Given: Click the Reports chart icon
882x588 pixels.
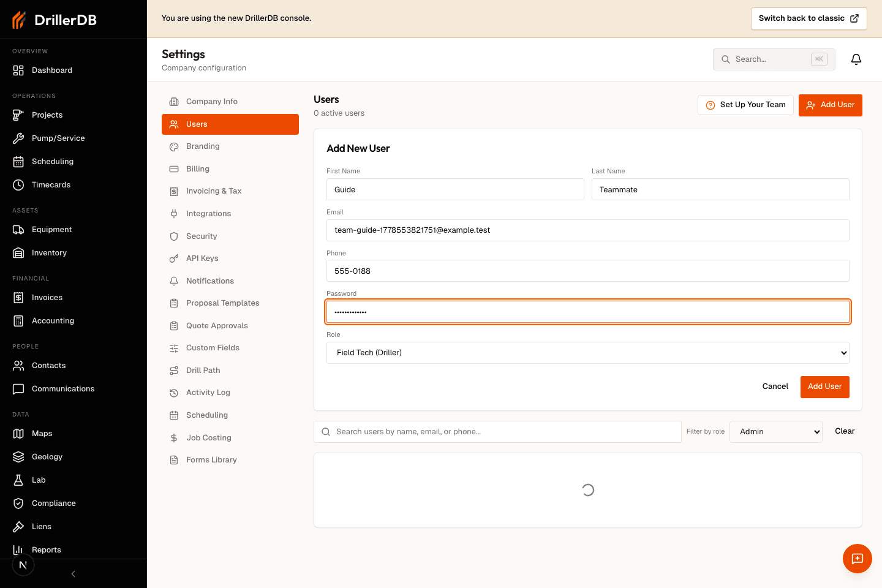Looking at the screenshot, I should click(18, 550).
